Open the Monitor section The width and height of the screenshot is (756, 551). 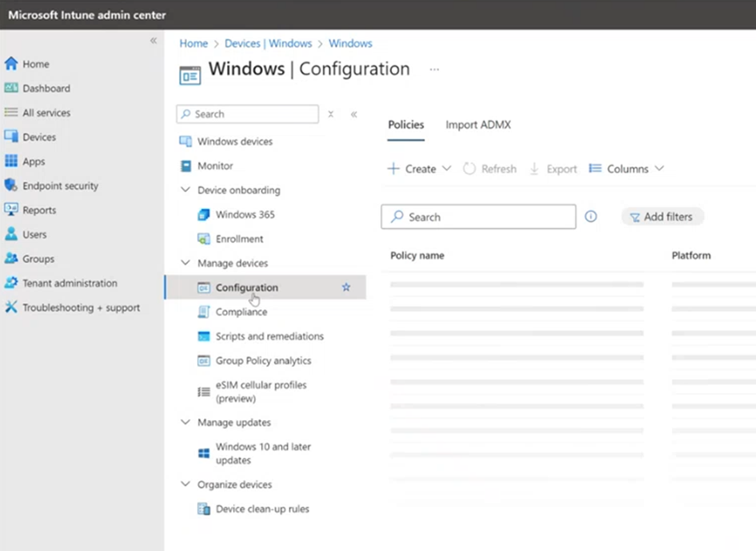pyautogui.click(x=215, y=165)
